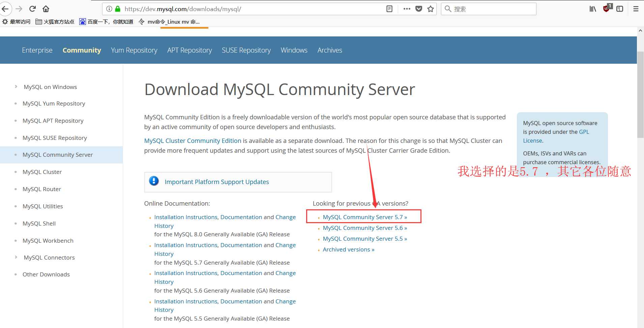Open MySQL Workbench sidebar link
Screen dimensions: 644x328
point(48,241)
